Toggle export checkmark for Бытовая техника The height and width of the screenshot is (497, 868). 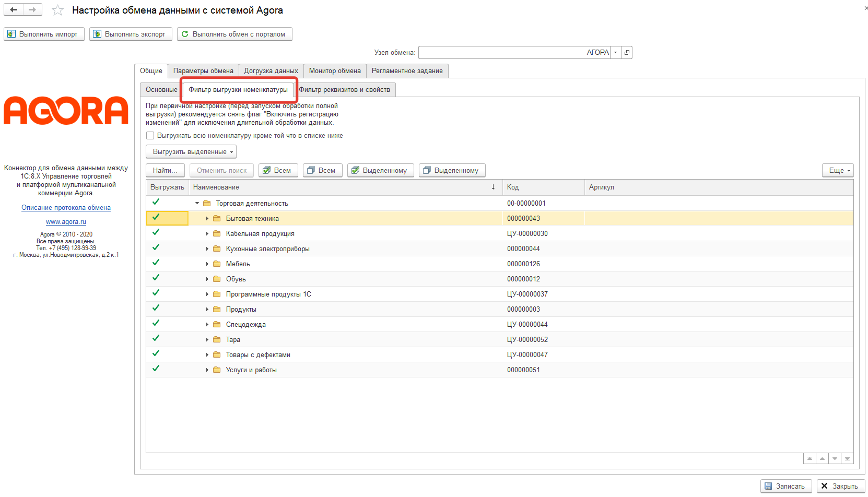156,218
